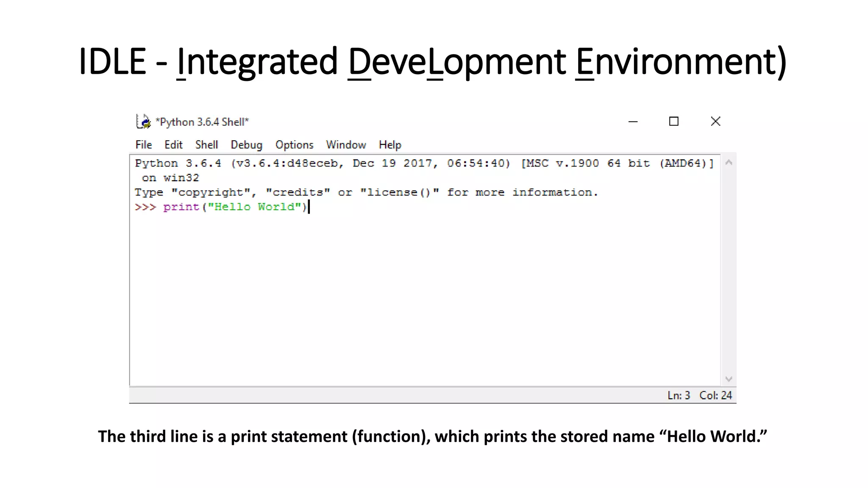Open the Debug menu

tap(246, 145)
